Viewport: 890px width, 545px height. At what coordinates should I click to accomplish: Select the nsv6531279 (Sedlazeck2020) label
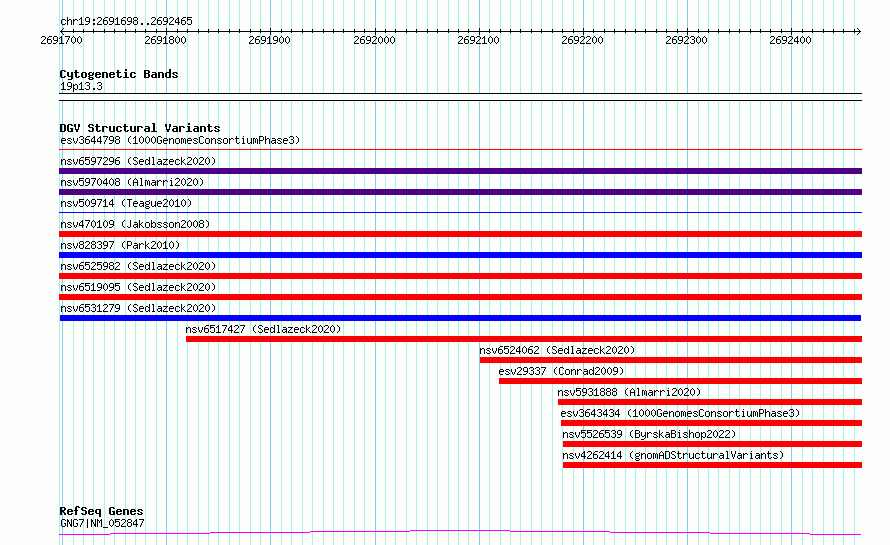point(138,308)
